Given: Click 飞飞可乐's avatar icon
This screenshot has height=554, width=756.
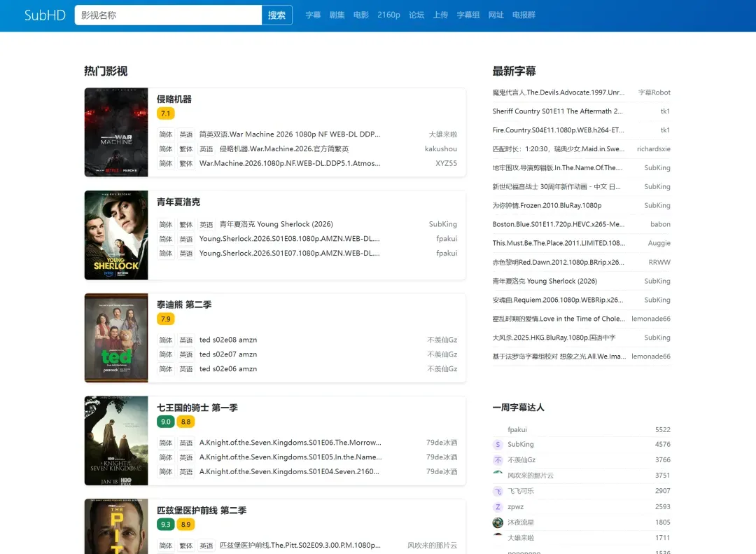Looking at the screenshot, I should click(x=498, y=492).
